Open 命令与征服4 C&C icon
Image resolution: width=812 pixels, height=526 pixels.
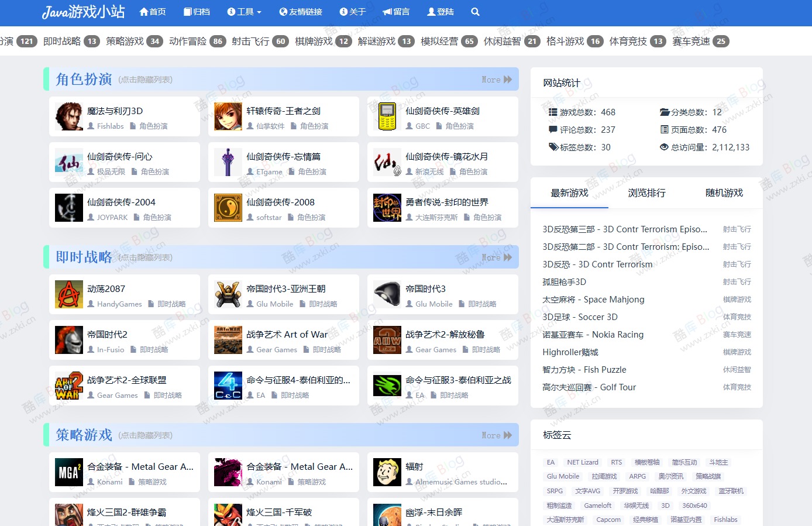click(x=228, y=386)
